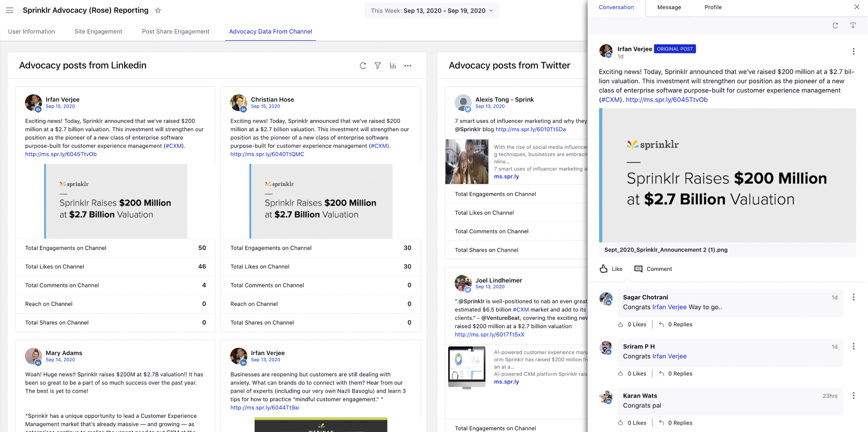Open the hamburger navigation menu
This screenshot has width=868, height=432.
click(x=10, y=10)
